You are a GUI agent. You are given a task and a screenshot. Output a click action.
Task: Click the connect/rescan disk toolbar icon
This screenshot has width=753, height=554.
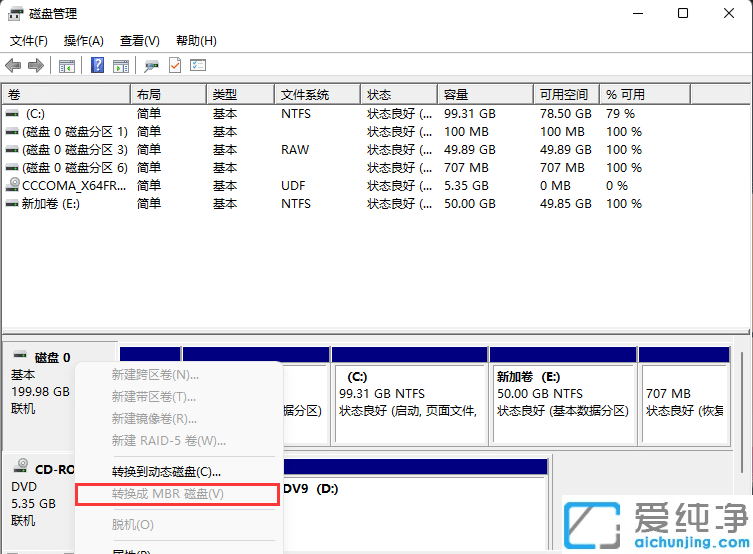[151, 66]
